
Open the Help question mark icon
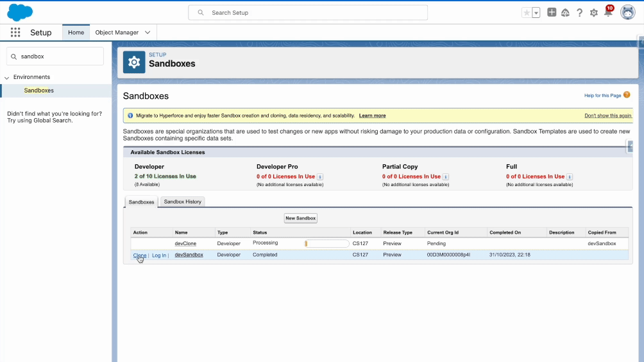tap(579, 13)
